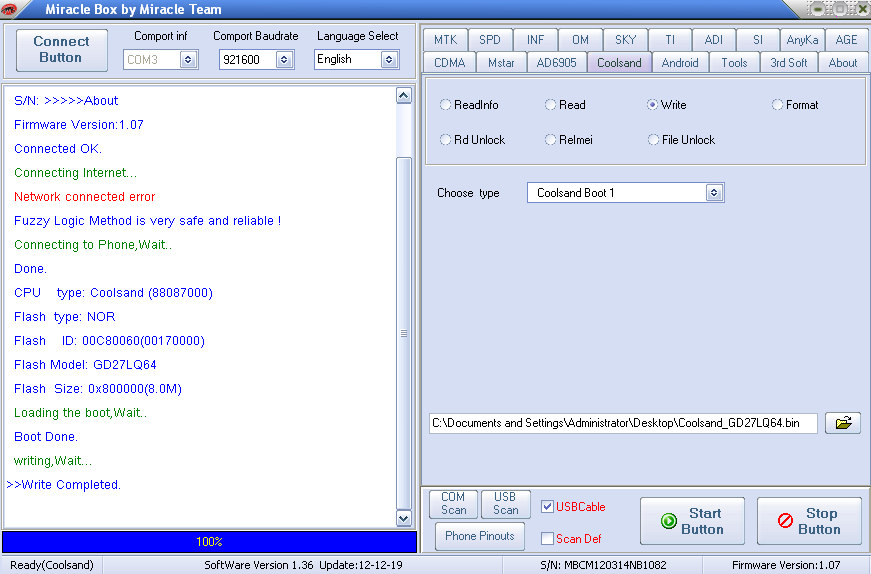
Task: Open Phone Pinouts
Action: coord(479,536)
